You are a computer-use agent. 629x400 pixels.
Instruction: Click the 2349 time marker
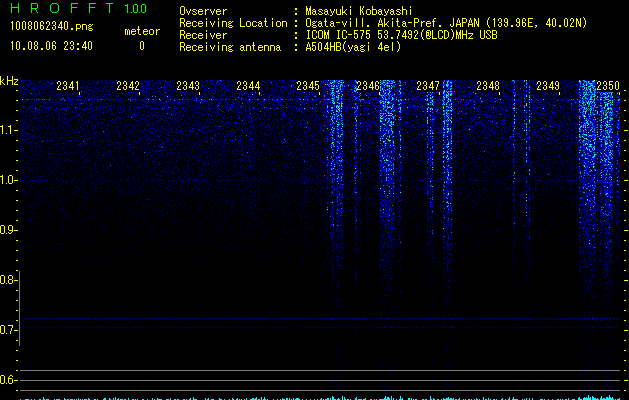(x=548, y=86)
